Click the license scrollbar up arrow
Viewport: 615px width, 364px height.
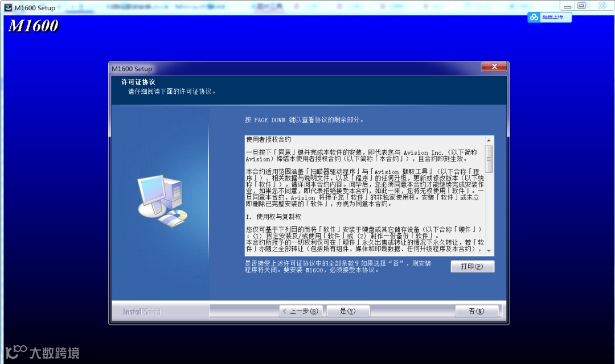489,140
